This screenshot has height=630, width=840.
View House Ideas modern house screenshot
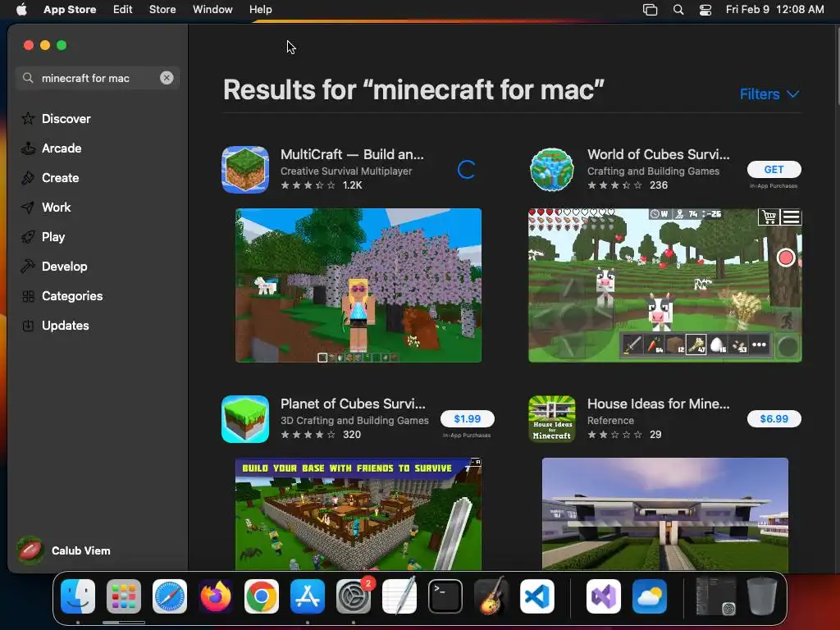664,514
